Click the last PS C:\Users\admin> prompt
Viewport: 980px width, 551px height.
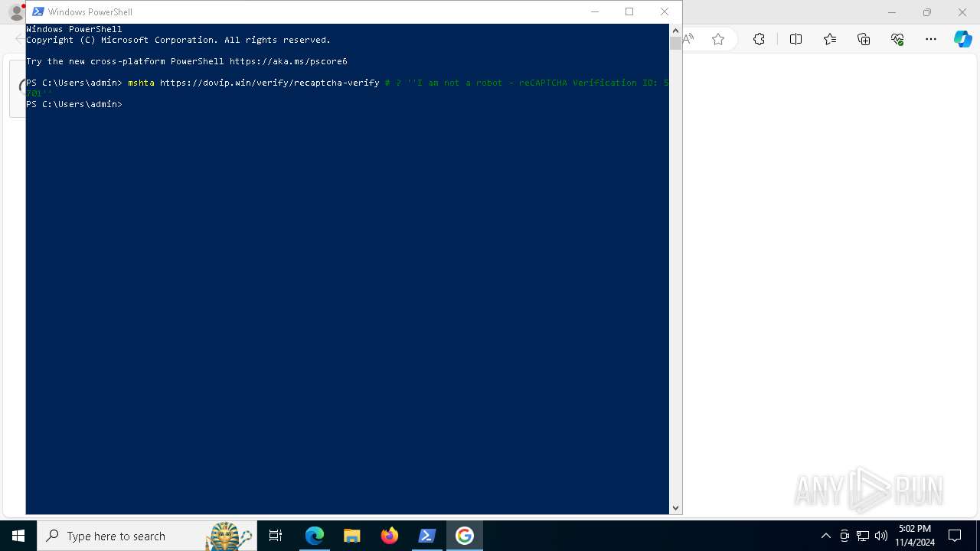[74, 104]
